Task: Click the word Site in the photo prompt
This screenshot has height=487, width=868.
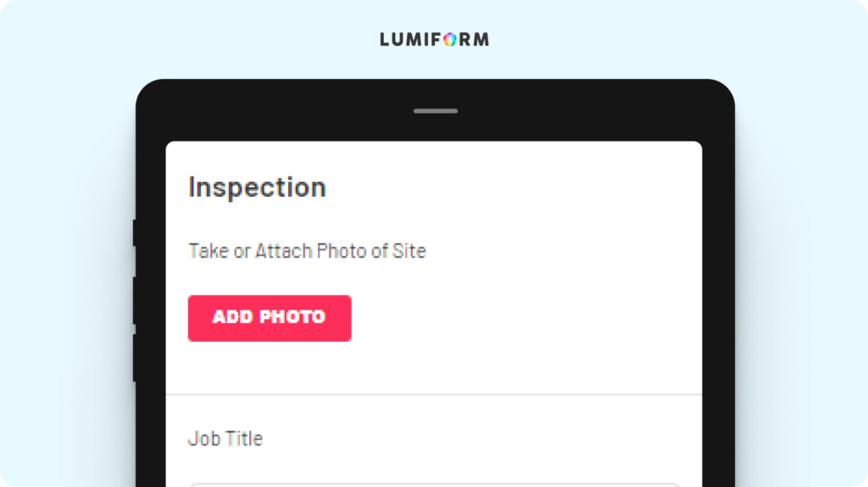Action: [x=409, y=251]
